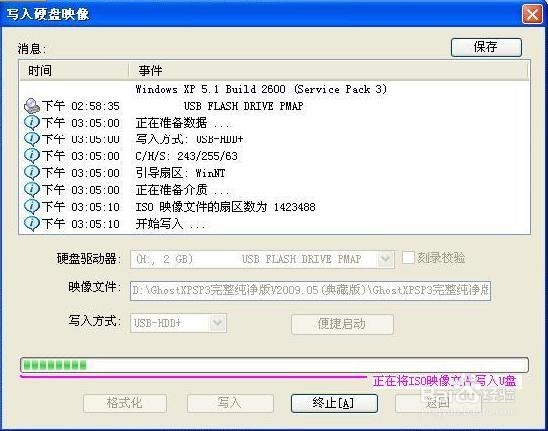Click the green write progress bar
The width and height of the screenshot is (548, 431).
click(274, 365)
